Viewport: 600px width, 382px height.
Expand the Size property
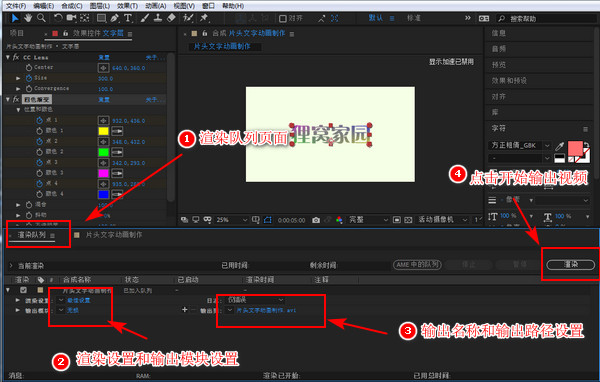(x=18, y=78)
